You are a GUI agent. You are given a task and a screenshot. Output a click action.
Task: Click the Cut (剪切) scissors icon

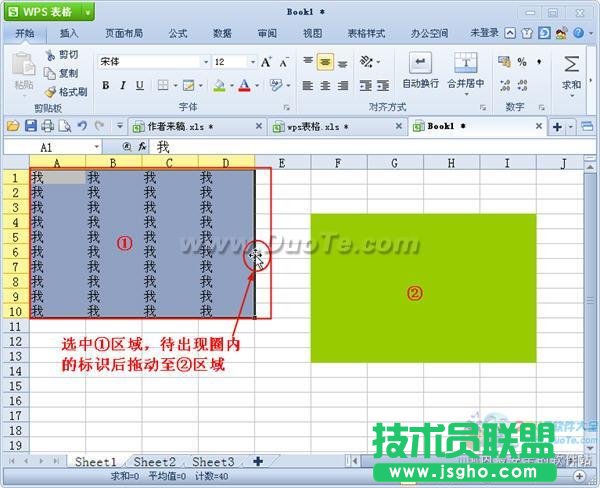[x=50, y=55]
